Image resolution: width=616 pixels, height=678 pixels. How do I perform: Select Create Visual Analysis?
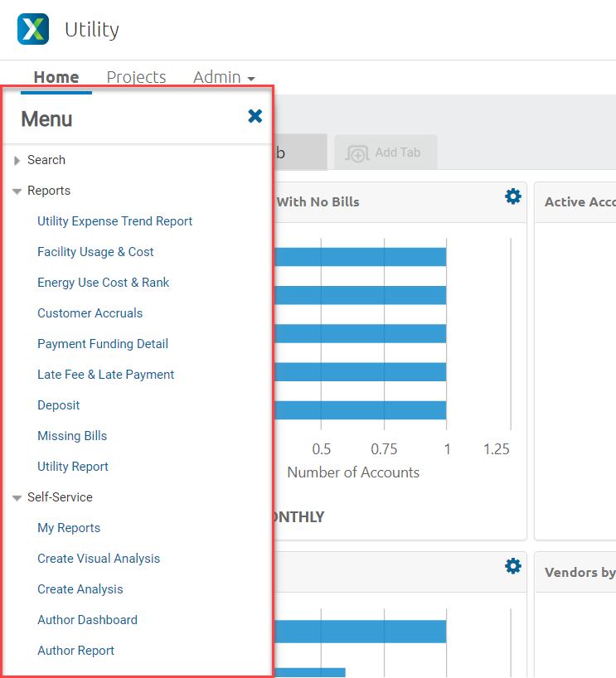pos(99,559)
